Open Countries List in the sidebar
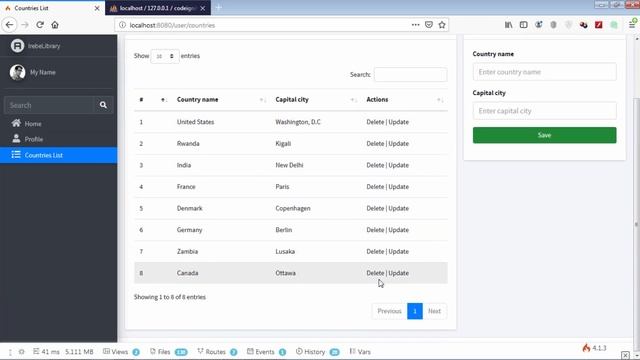Image resolution: width=640 pixels, height=360 pixels. pos(58,155)
